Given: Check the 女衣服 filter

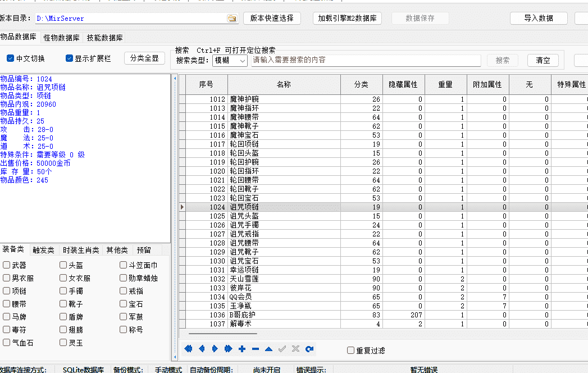Looking at the screenshot, I should (63, 278).
